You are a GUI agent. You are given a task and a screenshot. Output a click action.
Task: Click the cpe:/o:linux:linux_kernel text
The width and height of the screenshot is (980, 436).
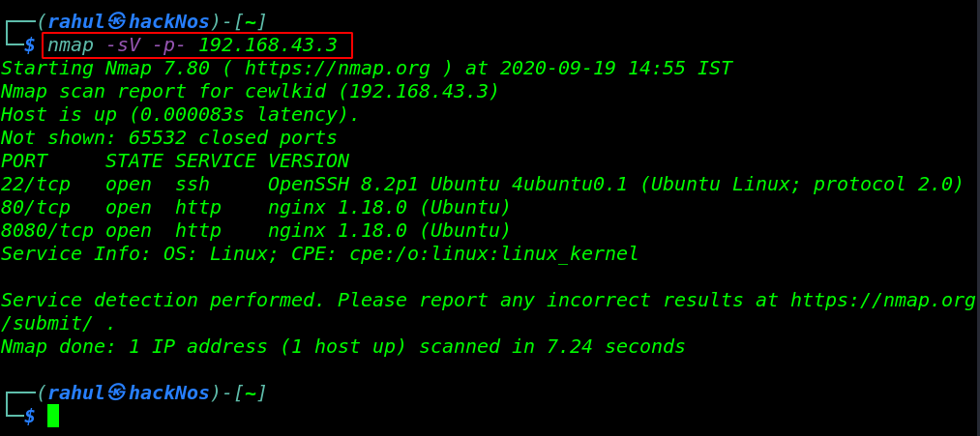pyautogui.click(x=494, y=253)
